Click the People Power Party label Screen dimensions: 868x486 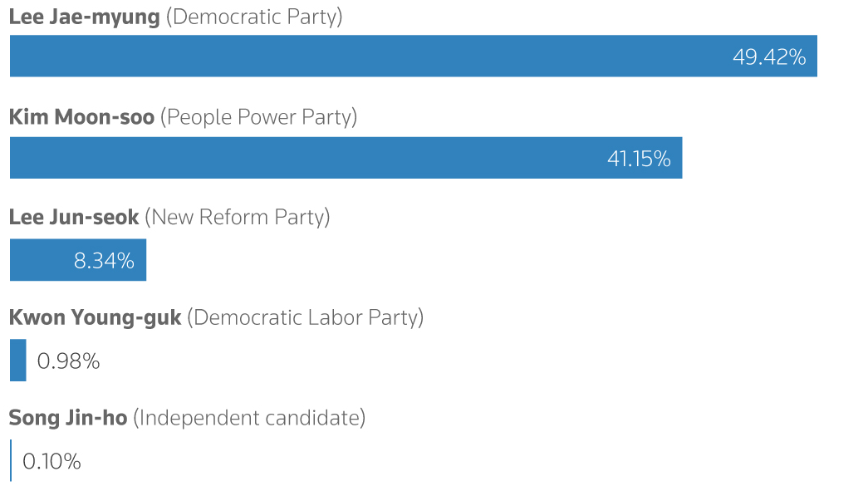(258, 117)
